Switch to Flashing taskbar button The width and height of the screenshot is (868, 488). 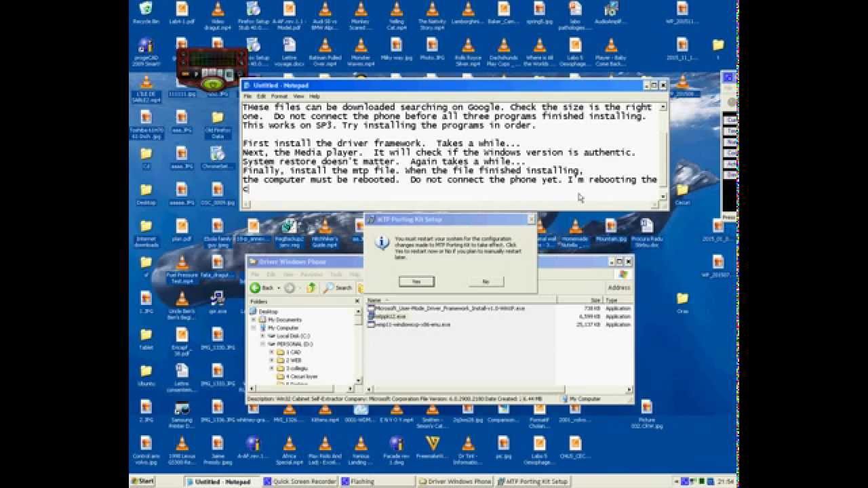pyautogui.click(x=377, y=482)
